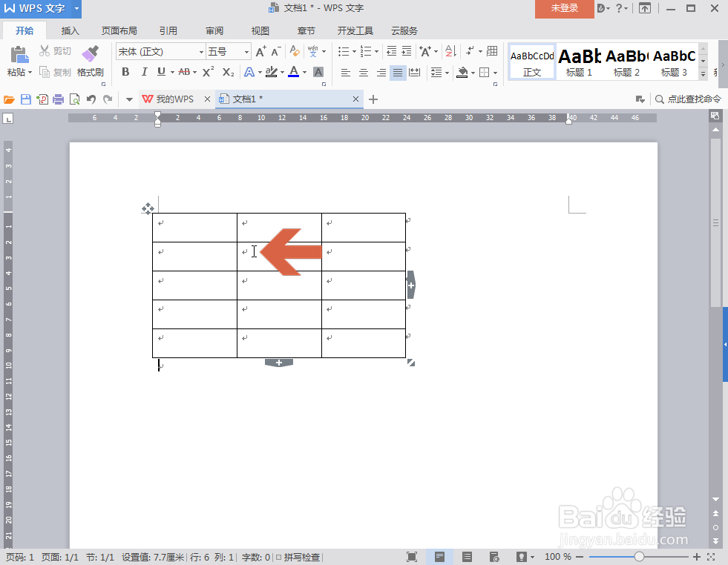The height and width of the screenshot is (565, 728).
Task: Toggle spell check in status bar
Action: (298, 557)
